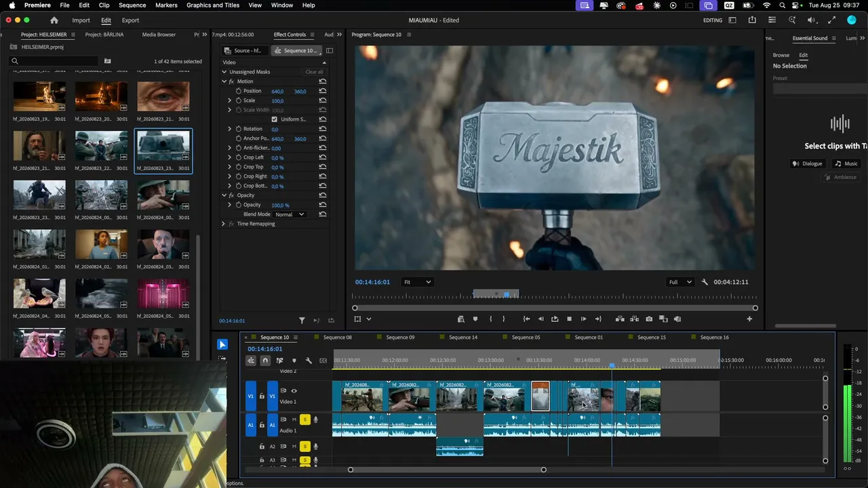Switch to the Import page
This screenshot has width=868, height=488.
tap(81, 20)
